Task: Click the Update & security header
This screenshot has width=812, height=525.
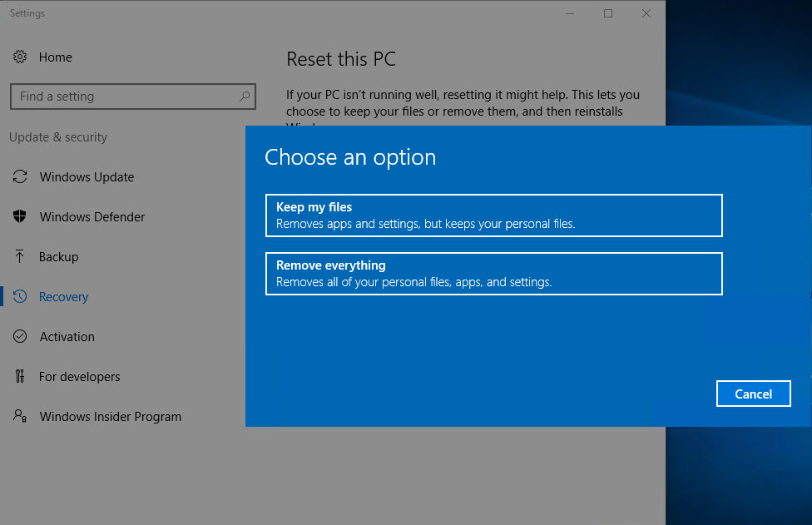Action: [58, 137]
